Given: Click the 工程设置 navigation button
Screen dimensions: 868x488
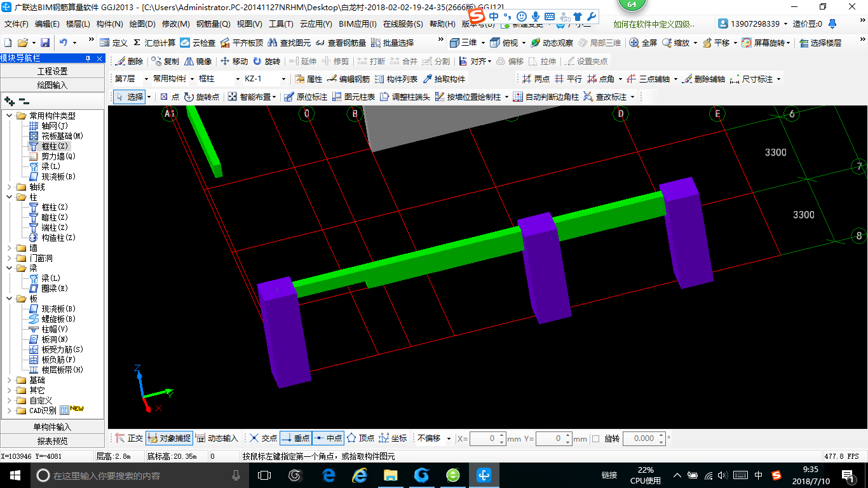Looking at the screenshot, I should 52,71.
